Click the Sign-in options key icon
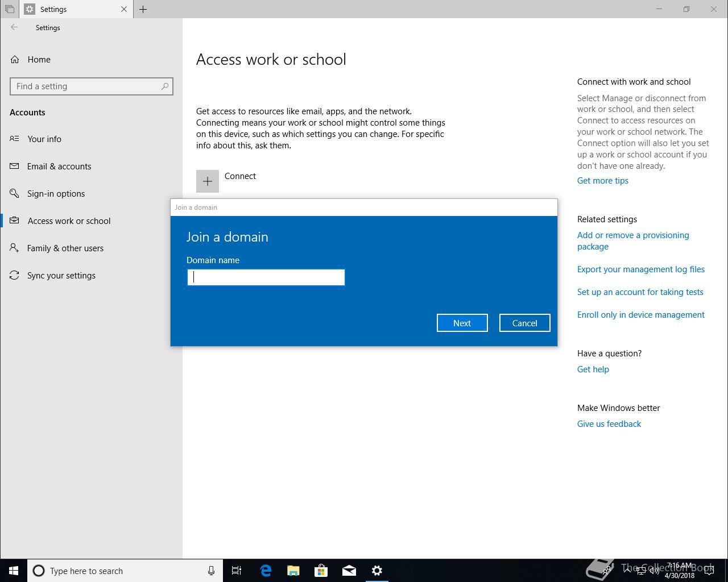728x582 pixels. tap(15, 193)
